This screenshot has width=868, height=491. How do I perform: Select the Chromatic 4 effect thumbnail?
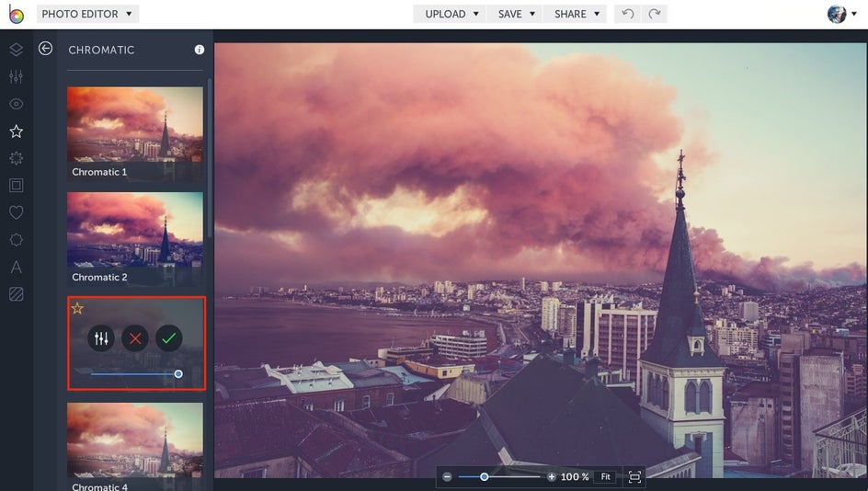click(135, 446)
